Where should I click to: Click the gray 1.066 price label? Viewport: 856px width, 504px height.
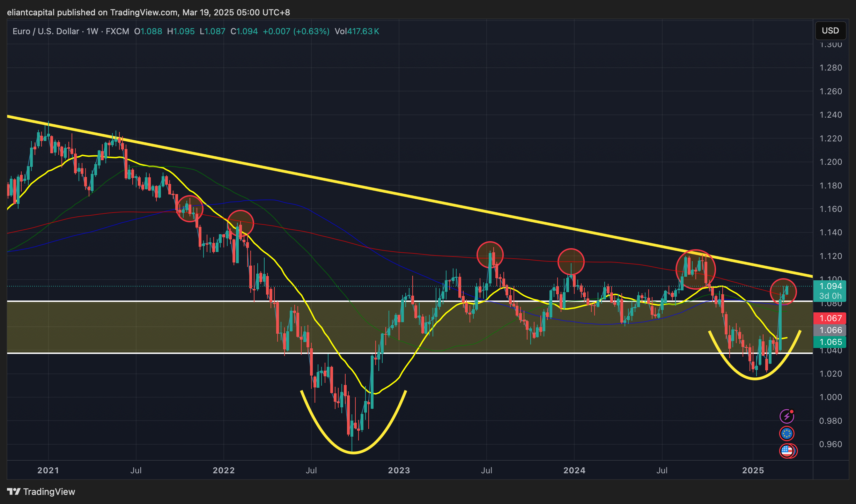point(831,330)
